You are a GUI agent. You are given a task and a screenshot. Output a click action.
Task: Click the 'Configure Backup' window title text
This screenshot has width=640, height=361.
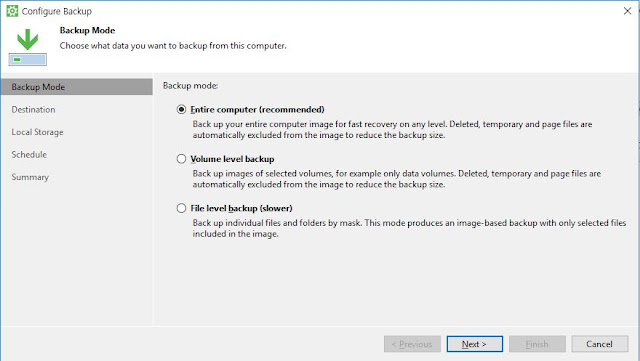[x=57, y=11]
